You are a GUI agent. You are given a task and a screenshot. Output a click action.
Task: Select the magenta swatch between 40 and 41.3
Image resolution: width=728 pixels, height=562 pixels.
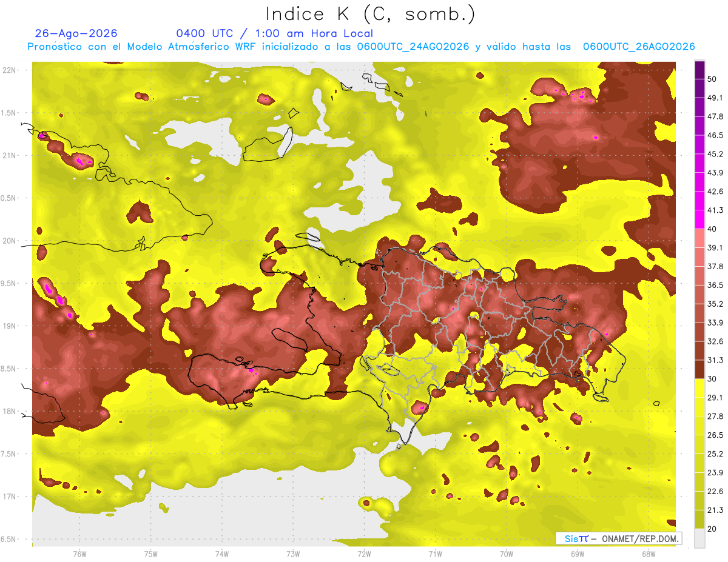point(699,219)
